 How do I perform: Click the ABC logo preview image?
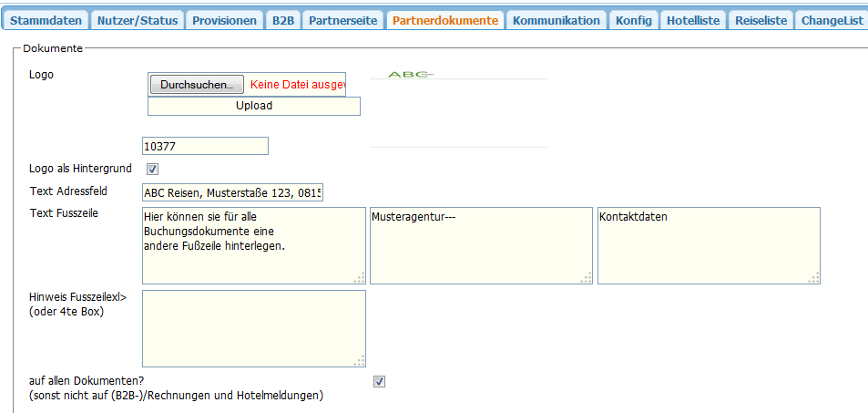[x=410, y=75]
